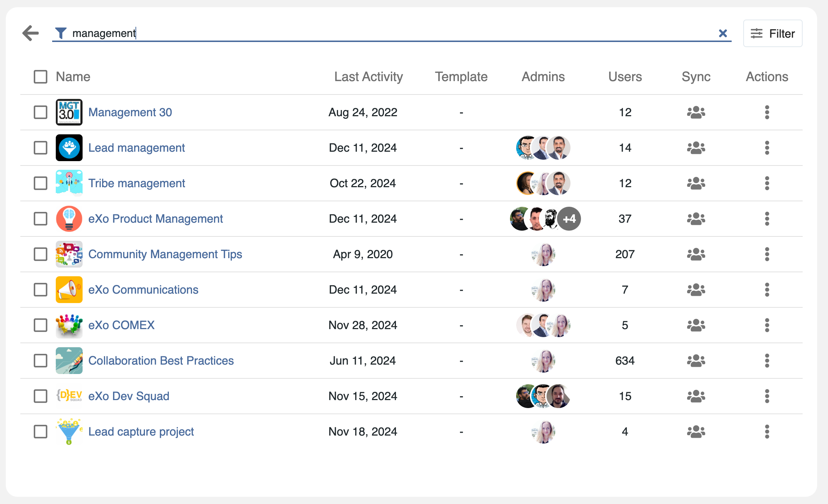Open actions menu for Tribe management

767,183
